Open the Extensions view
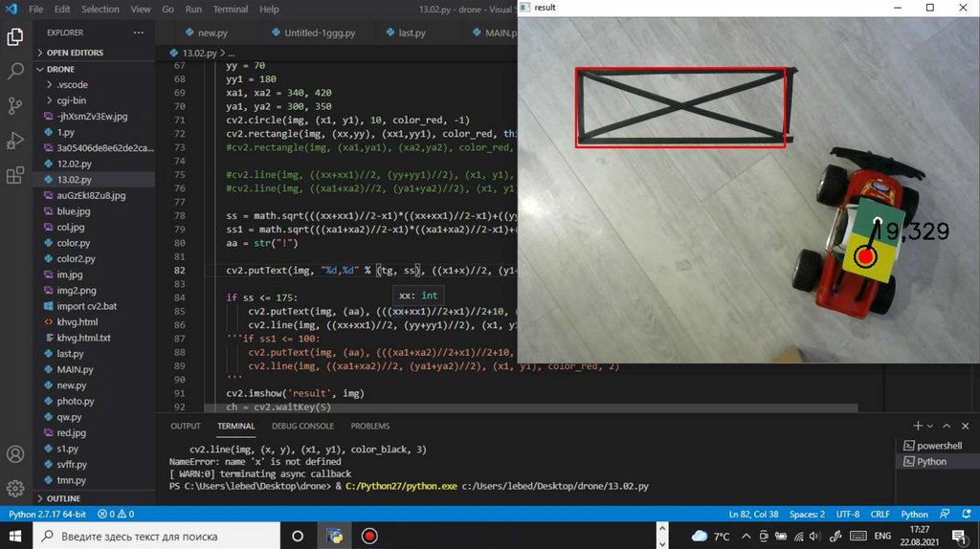 click(x=15, y=175)
